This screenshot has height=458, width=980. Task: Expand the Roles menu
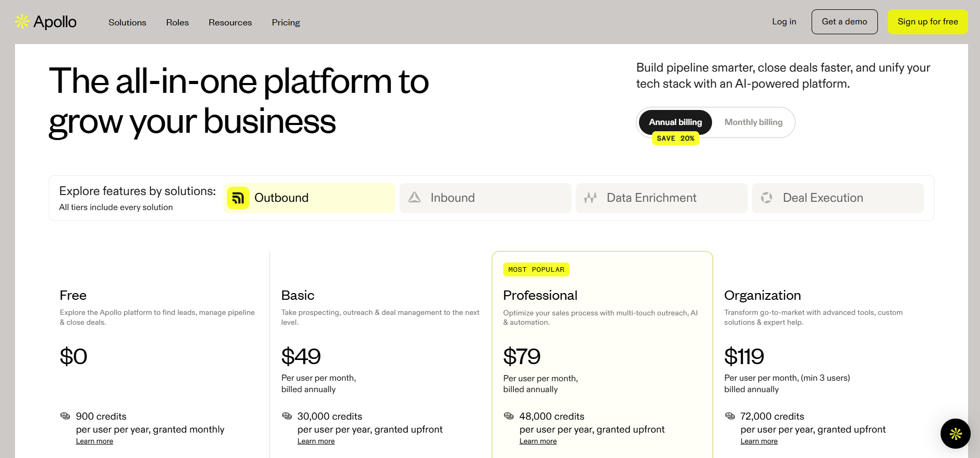[x=177, y=22]
